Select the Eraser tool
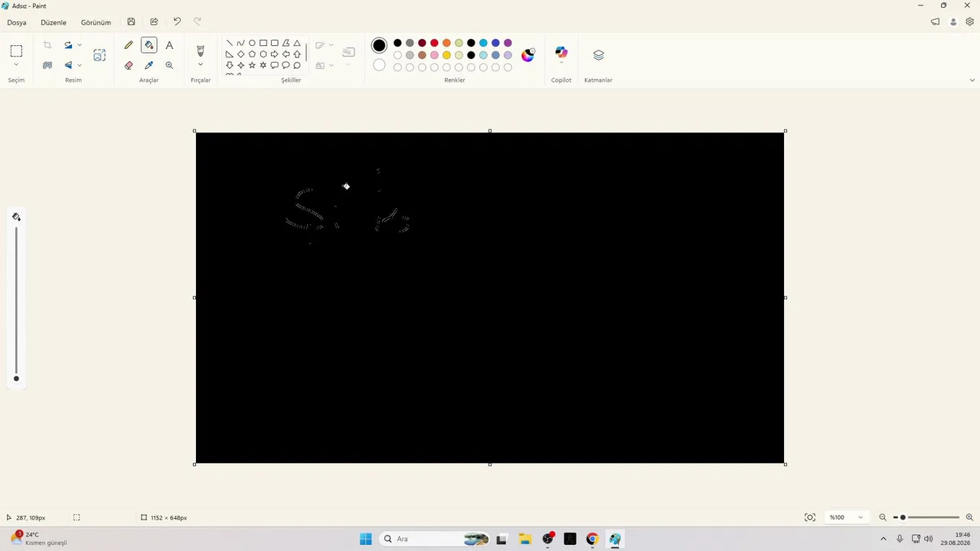Screen dimensions: 980x551 pyautogui.click(x=129, y=66)
